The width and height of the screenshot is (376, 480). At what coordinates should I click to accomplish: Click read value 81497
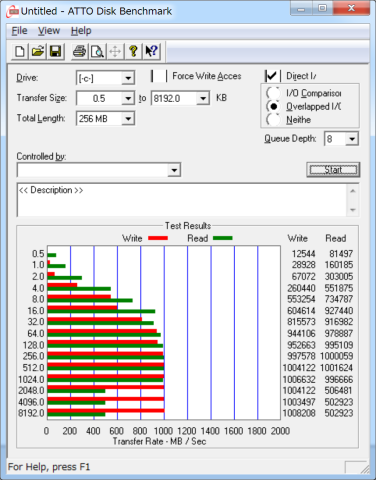point(341,254)
